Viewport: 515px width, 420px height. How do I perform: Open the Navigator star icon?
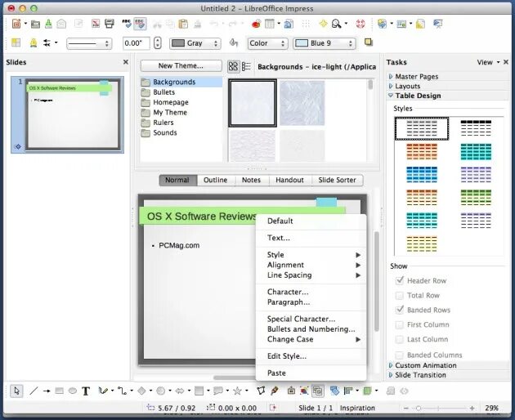point(323,24)
